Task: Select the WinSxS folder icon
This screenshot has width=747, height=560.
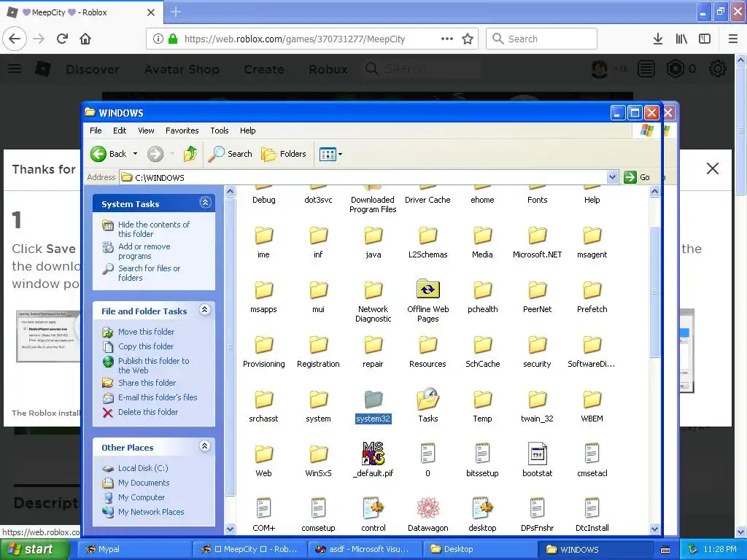Action: coord(318,454)
